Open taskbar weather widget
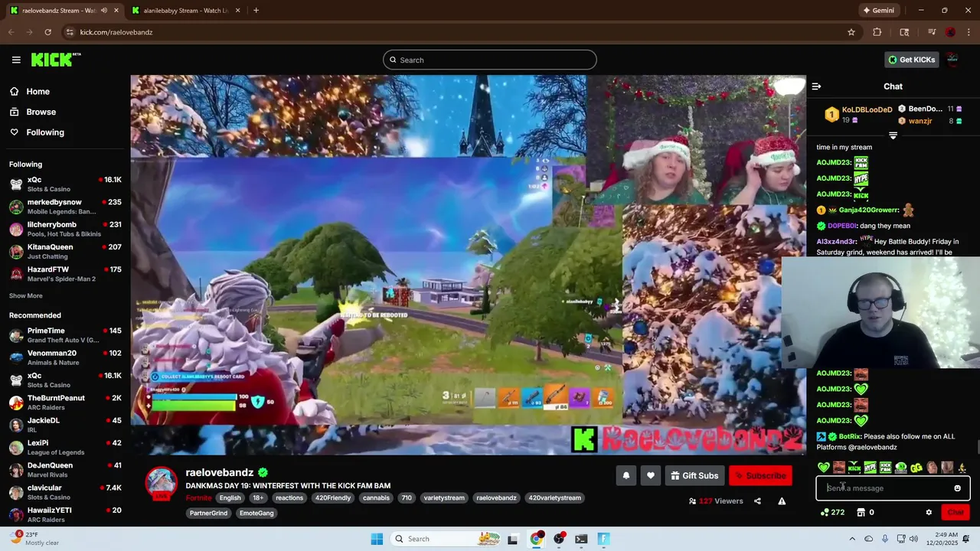This screenshot has width=980, height=551. pyautogui.click(x=34, y=539)
